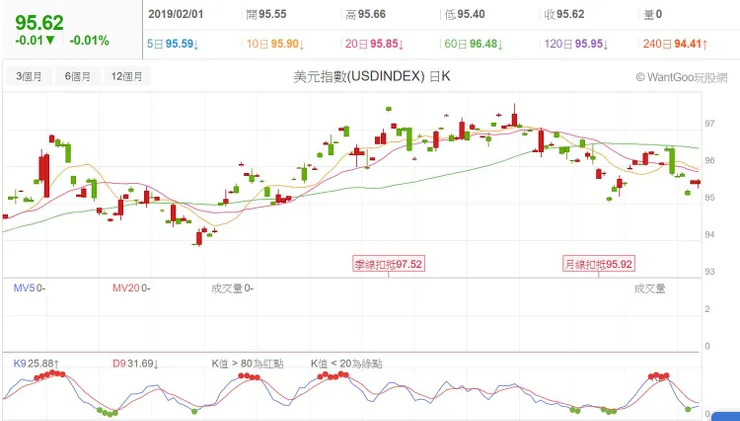This screenshot has width=740, height=421.
Task: Select the 3個月 range button
Action: (29, 76)
